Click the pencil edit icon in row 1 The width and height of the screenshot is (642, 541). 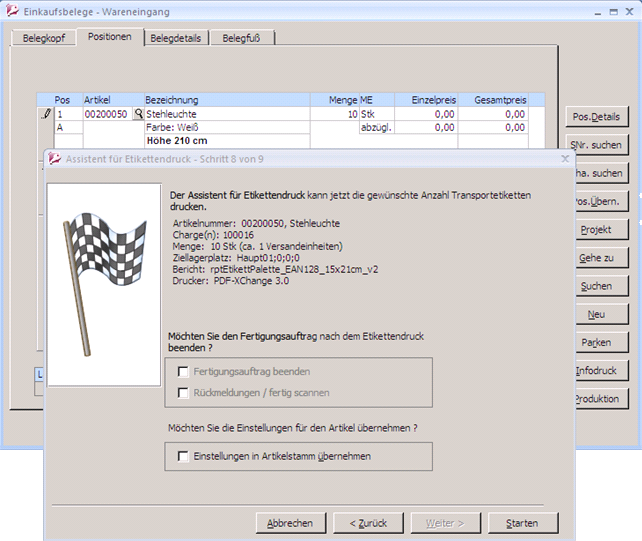pyautogui.click(x=45, y=115)
